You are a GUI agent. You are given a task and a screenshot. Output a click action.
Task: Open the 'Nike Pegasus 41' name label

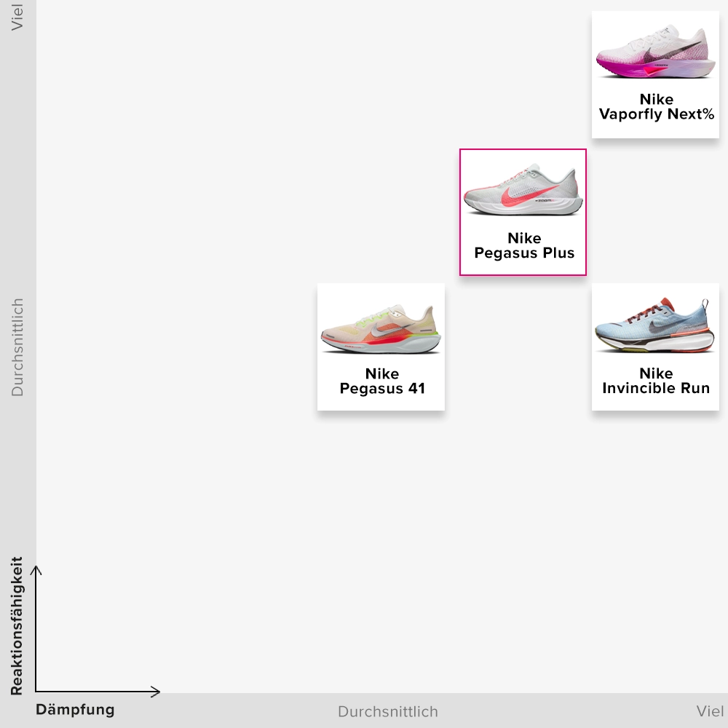coord(382,381)
